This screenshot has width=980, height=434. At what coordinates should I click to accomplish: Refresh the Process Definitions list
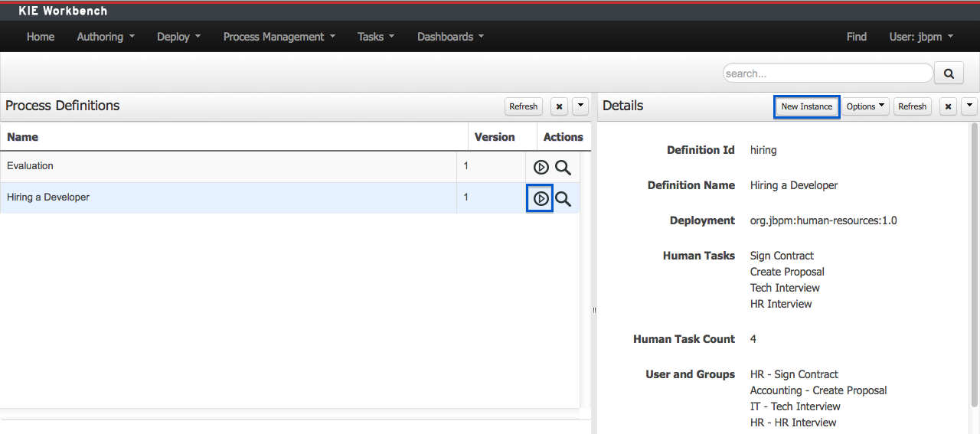(524, 106)
